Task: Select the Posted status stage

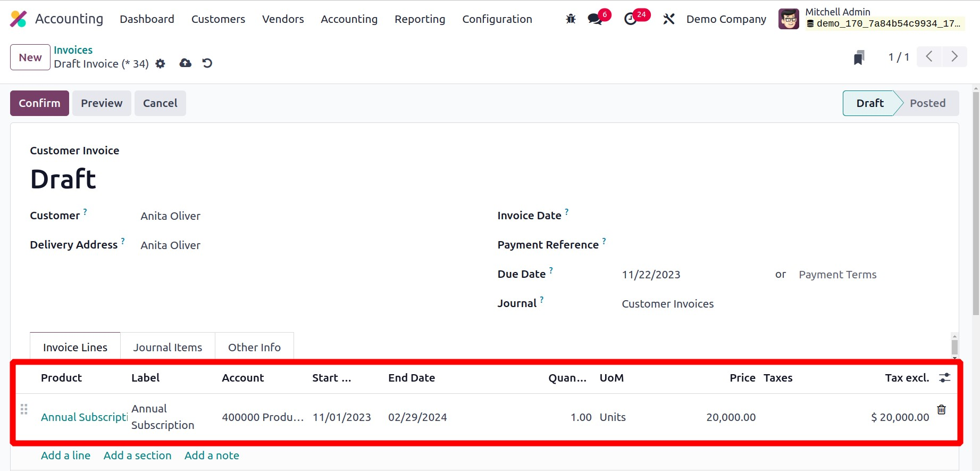Action: [x=927, y=103]
